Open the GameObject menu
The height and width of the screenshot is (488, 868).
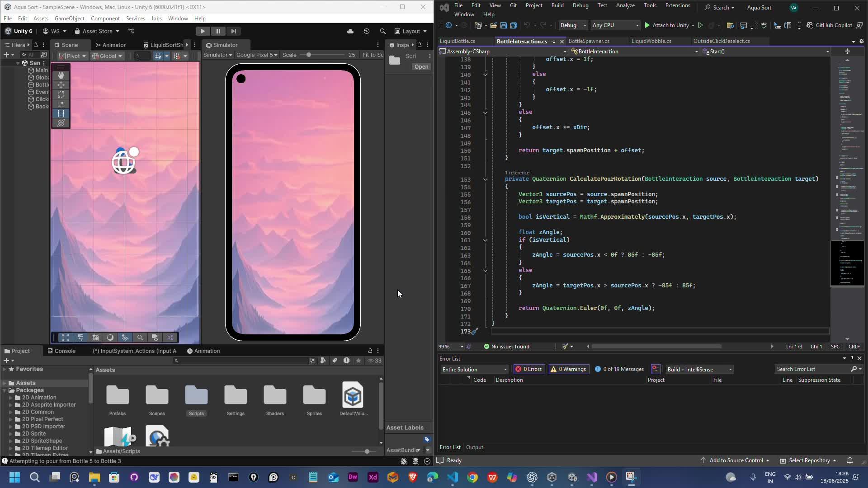click(x=69, y=19)
